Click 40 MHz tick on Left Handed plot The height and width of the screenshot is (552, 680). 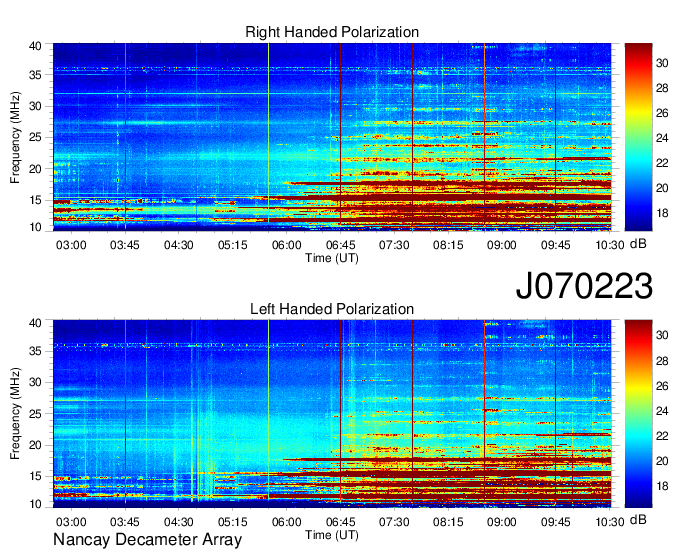pyautogui.click(x=36, y=323)
